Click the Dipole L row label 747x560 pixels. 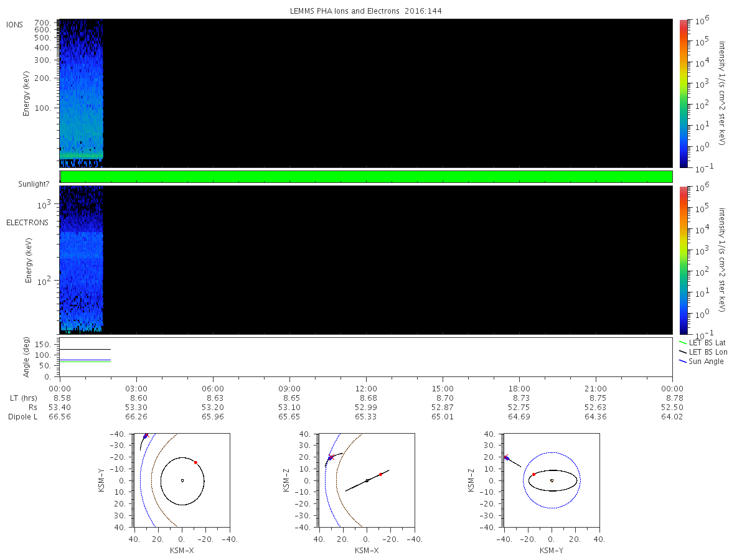click(x=22, y=417)
